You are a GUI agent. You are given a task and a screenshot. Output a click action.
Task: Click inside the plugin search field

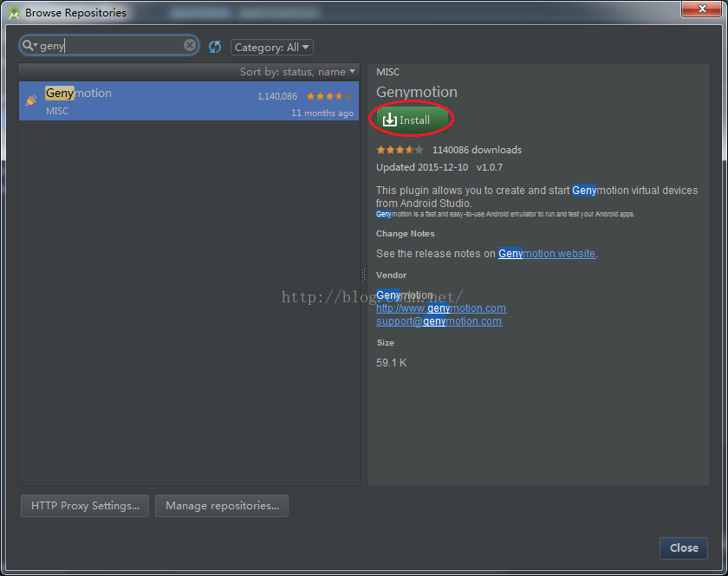(x=109, y=46)
